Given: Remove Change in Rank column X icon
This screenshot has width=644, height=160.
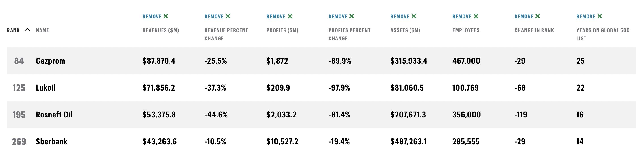Looking at the screenshot, I should point(538,16).
